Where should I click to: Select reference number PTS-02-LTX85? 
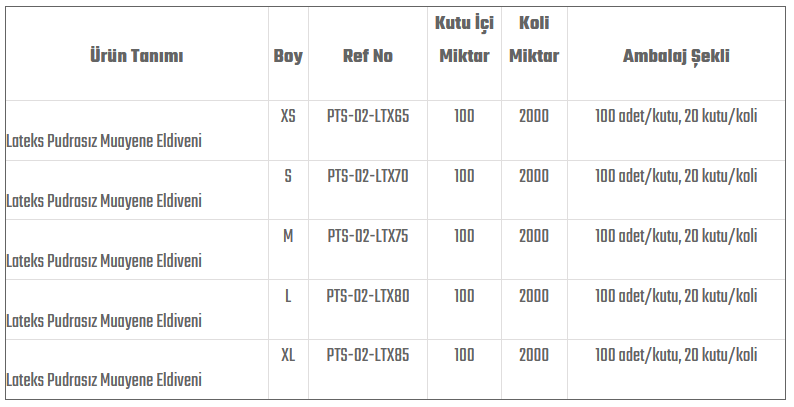(367, 355)
